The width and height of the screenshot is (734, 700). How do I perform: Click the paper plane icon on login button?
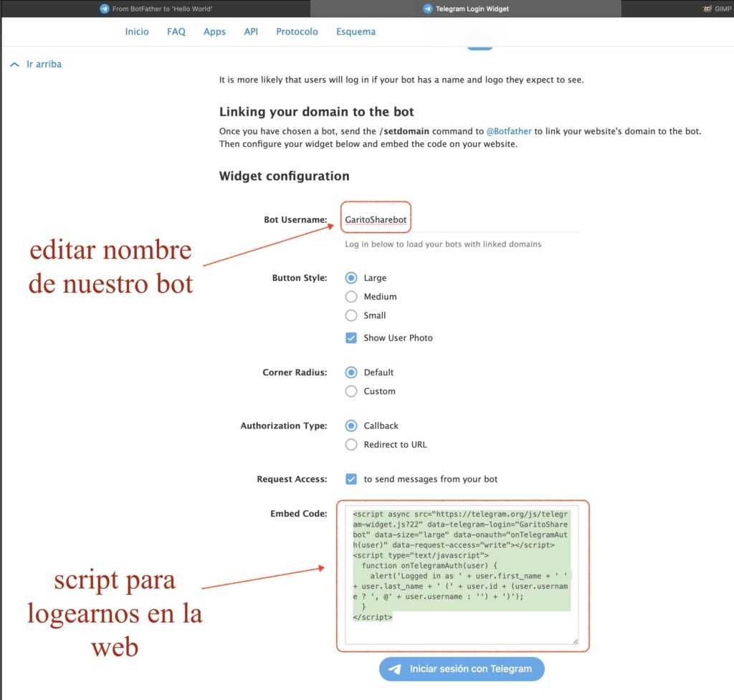395,669
